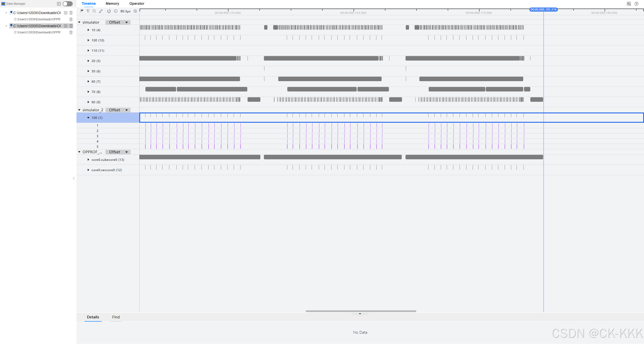644x344 pixels.
Task: Open the simulator Offset dropdown
Action: (x=118, y=22)
